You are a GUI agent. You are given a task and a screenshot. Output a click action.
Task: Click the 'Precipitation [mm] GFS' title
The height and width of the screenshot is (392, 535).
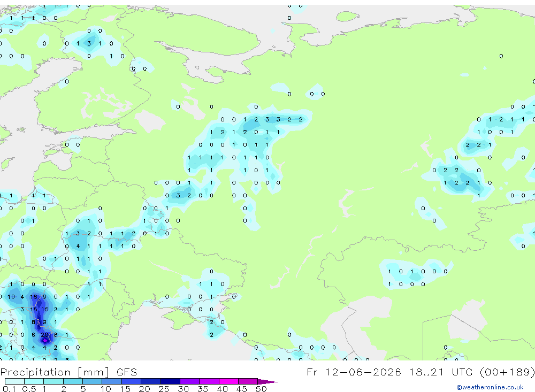point(68,372)
